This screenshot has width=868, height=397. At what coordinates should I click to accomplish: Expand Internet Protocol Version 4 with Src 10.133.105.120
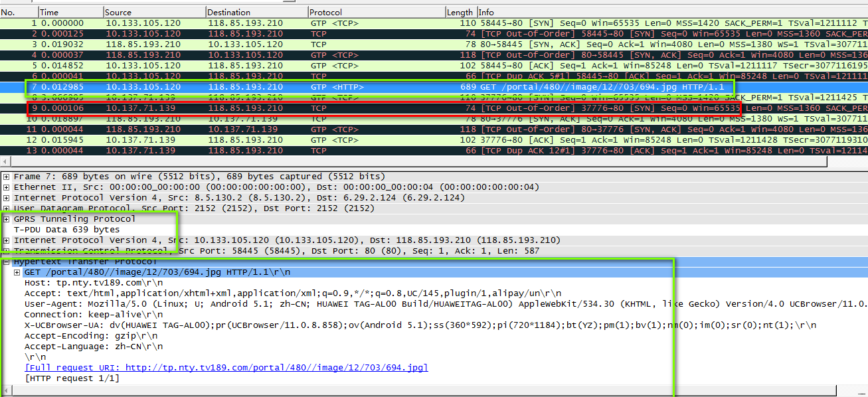[x=7, y=240]
